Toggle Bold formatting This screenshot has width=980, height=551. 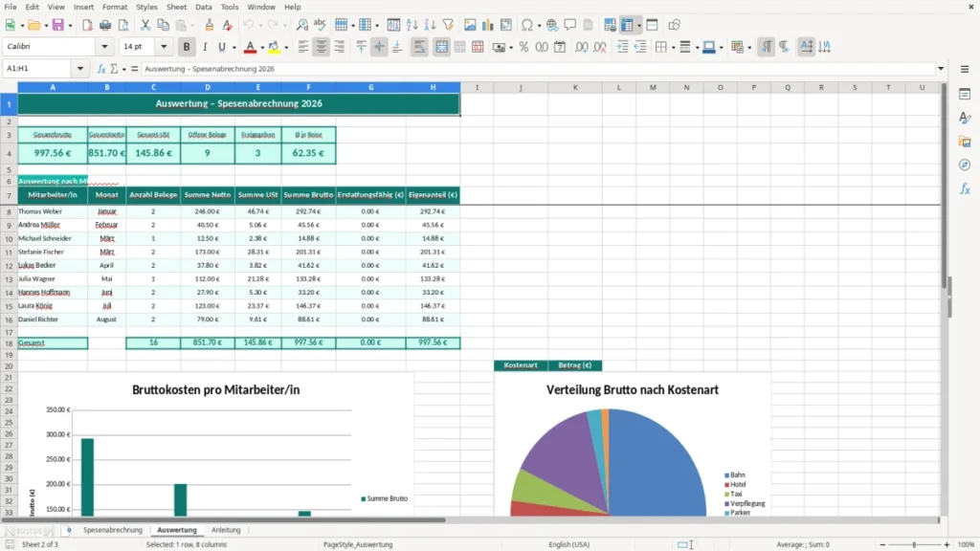click(x=187, y=47)
